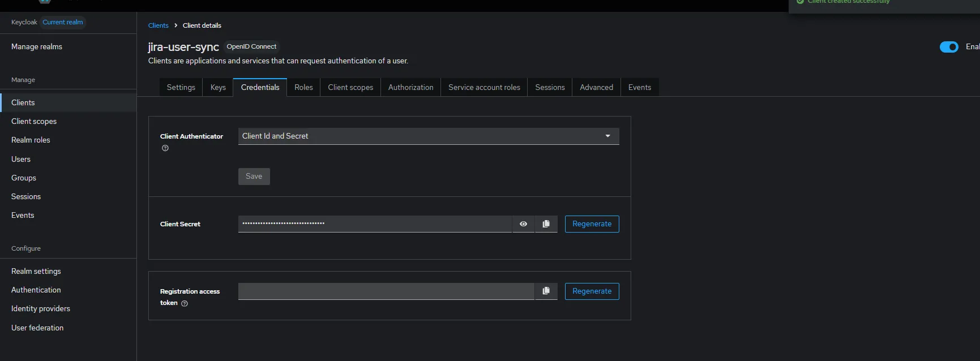The height and width of the screenshot is (361, 980).
Task: Reveal the client secret with the eye icon
Action: (x=523, y=224)
